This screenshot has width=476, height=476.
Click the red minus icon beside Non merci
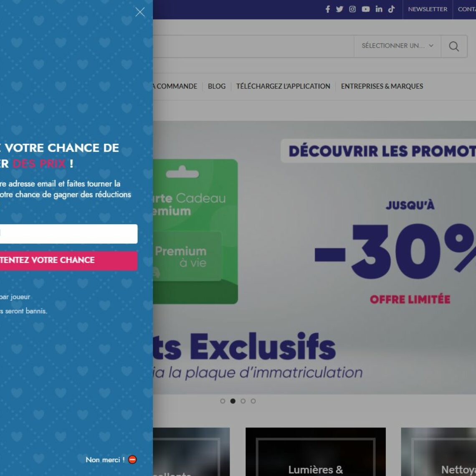[x=132, y=460]
